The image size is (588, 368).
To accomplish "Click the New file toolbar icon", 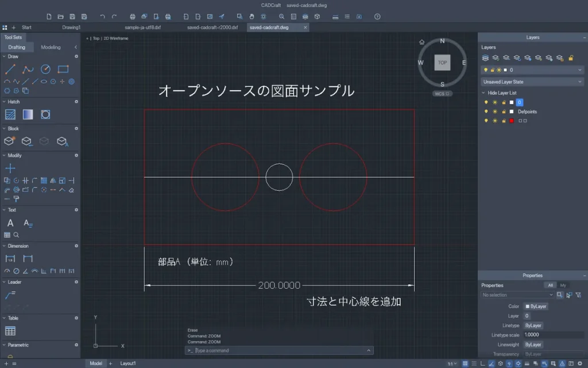I will 49,17.
